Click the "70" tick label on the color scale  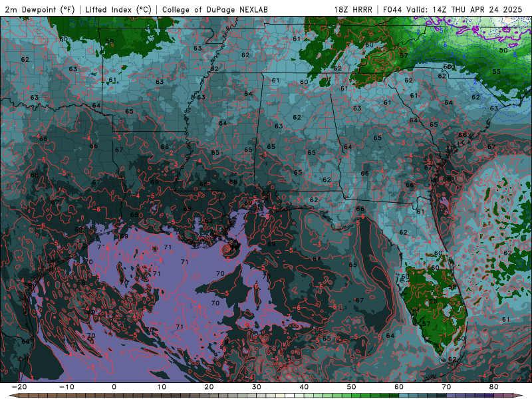(x=446, y=387)
